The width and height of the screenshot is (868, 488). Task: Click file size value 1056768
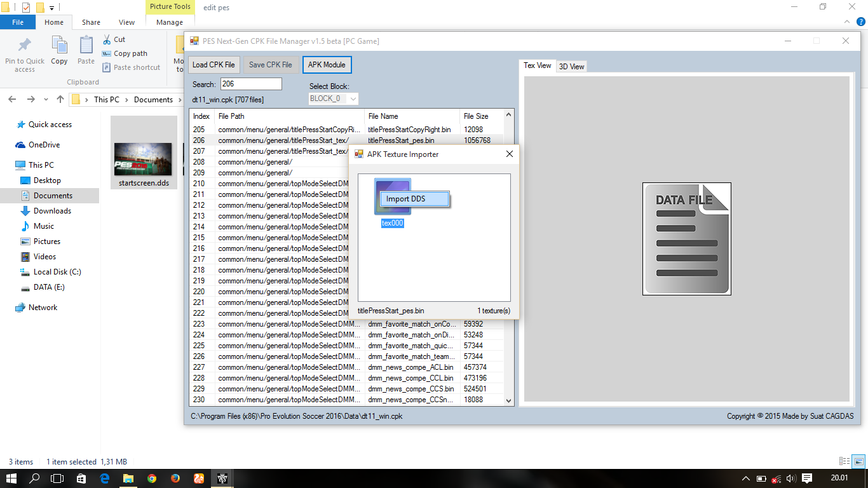477,140
